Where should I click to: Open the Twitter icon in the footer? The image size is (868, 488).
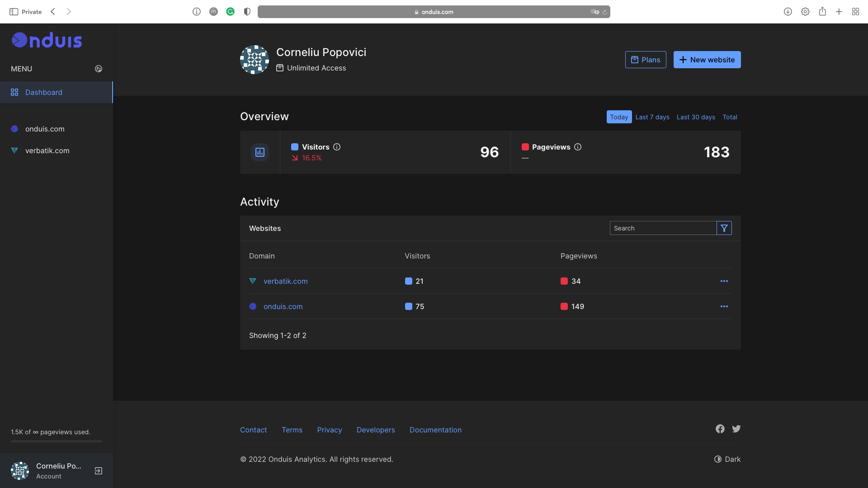coord(736,429)
